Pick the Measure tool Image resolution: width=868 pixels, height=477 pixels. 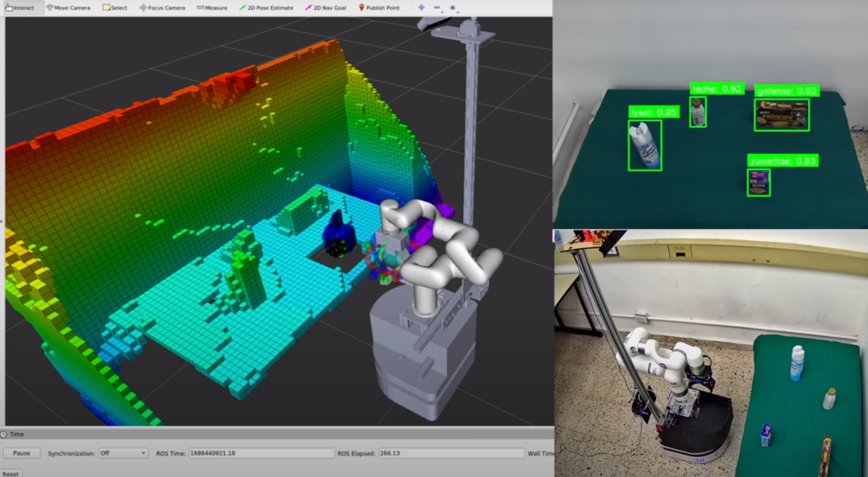point(212,8)
